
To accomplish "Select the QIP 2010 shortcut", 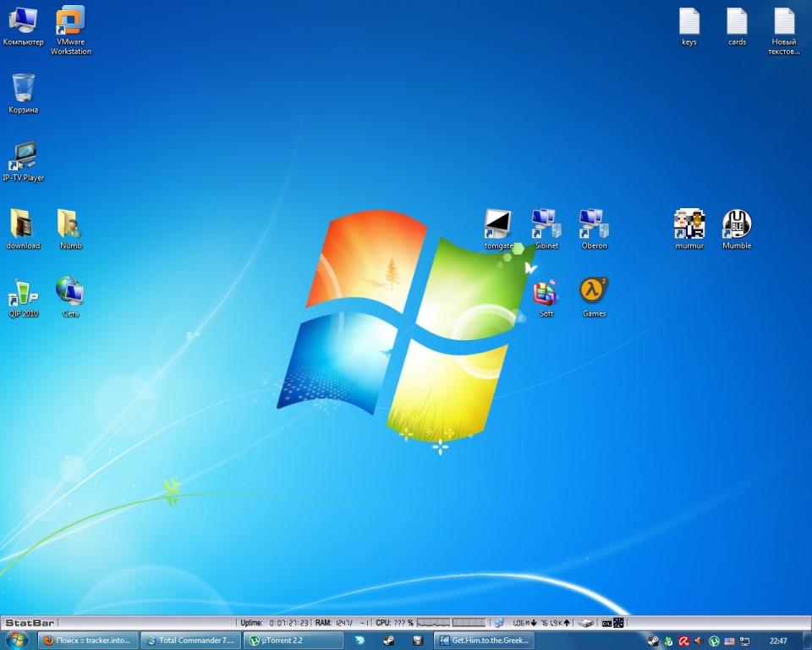I will coord(24,298).
